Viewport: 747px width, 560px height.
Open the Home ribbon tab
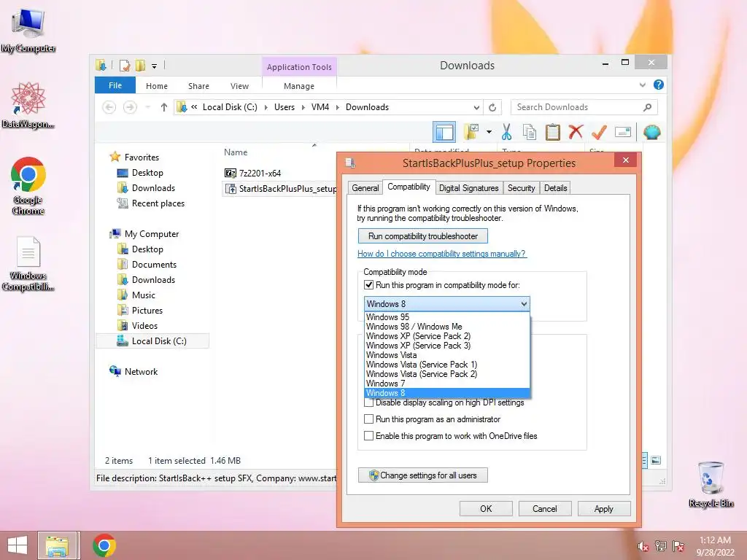[x=157, y=86]
